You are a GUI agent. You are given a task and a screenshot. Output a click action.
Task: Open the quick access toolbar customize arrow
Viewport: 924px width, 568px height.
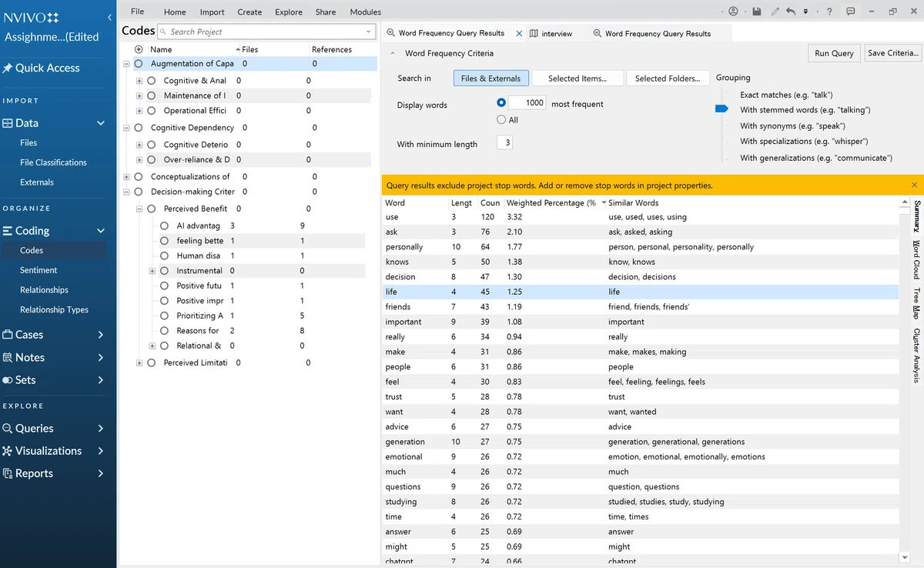805,12
